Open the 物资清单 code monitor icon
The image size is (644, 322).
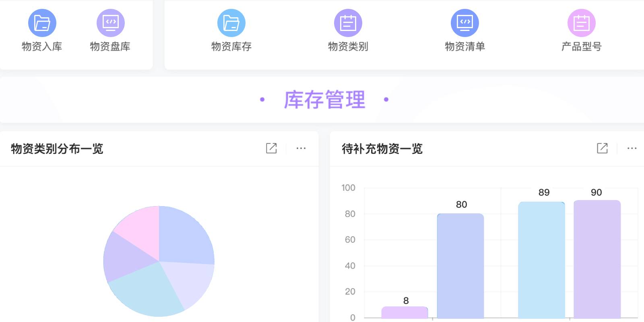[465, 23]
